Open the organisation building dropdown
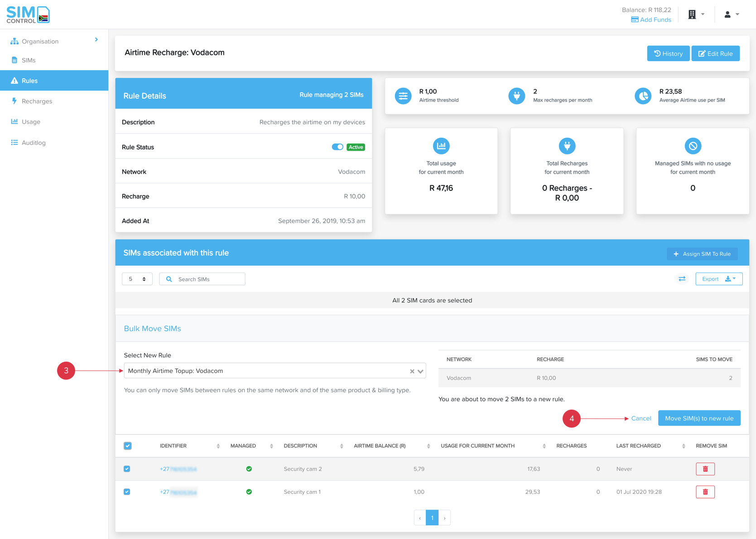The width and height of the screenshot is (756, 539). click(x=696, y=14)
